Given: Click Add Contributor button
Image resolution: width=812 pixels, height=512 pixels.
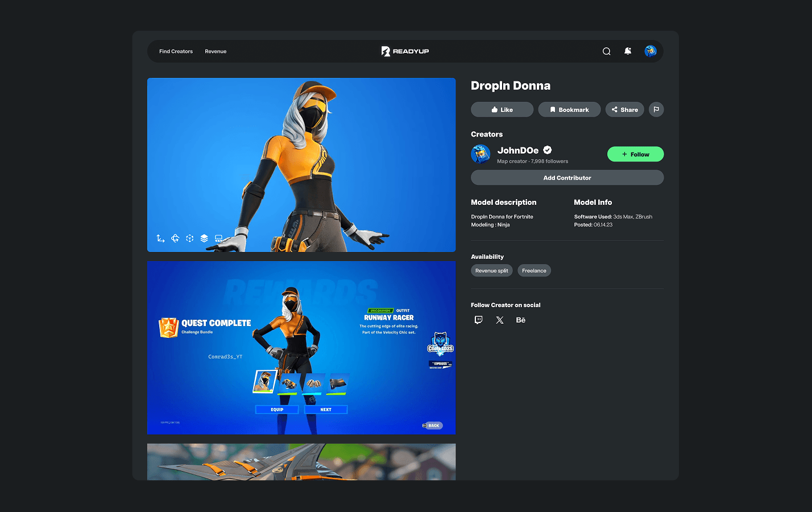Looking at the screenshot, I should coord(567,177).
